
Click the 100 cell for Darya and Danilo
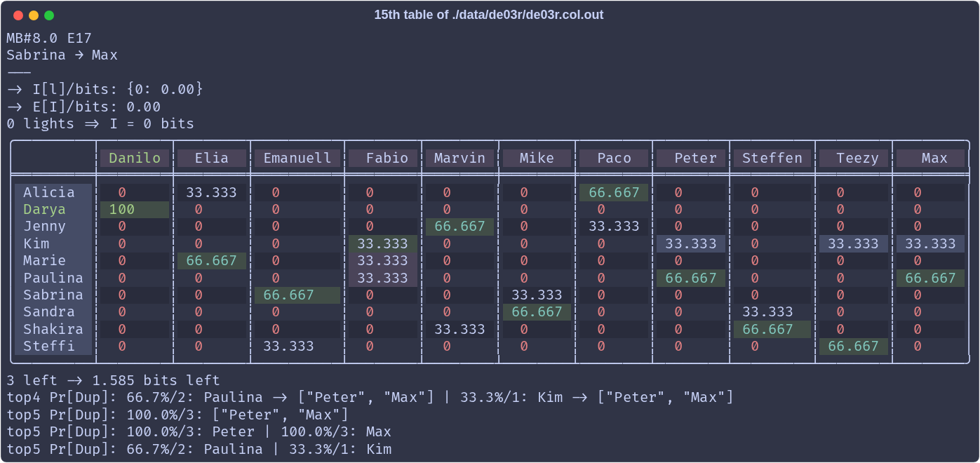click(x=135, y=210)
